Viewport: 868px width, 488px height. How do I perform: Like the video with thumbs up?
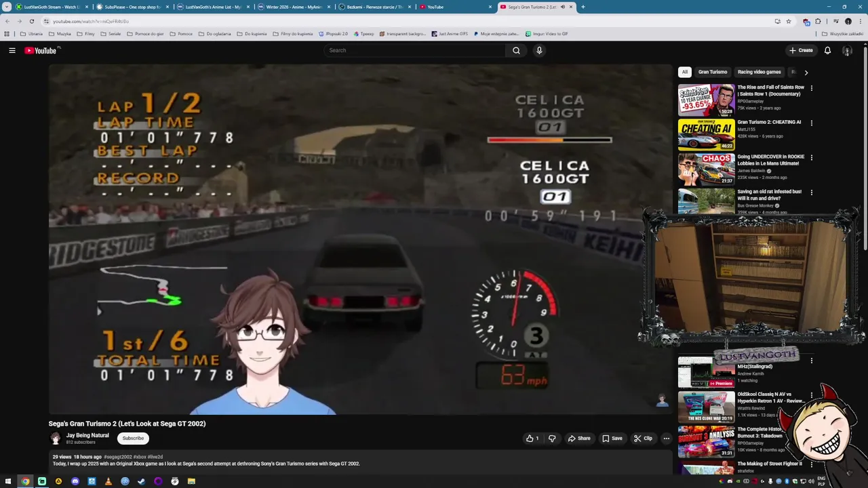[x=532, y=439]
